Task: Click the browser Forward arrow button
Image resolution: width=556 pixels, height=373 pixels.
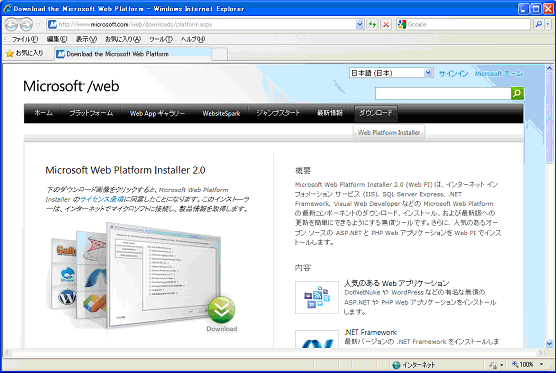Action: pos(26,24)
